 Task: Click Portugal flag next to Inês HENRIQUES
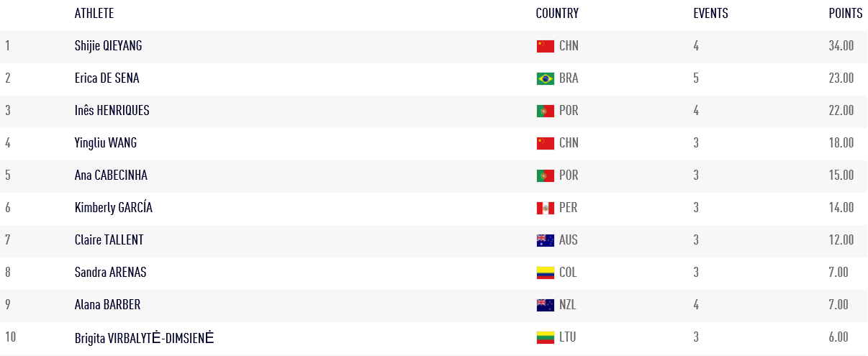[545, 111]
